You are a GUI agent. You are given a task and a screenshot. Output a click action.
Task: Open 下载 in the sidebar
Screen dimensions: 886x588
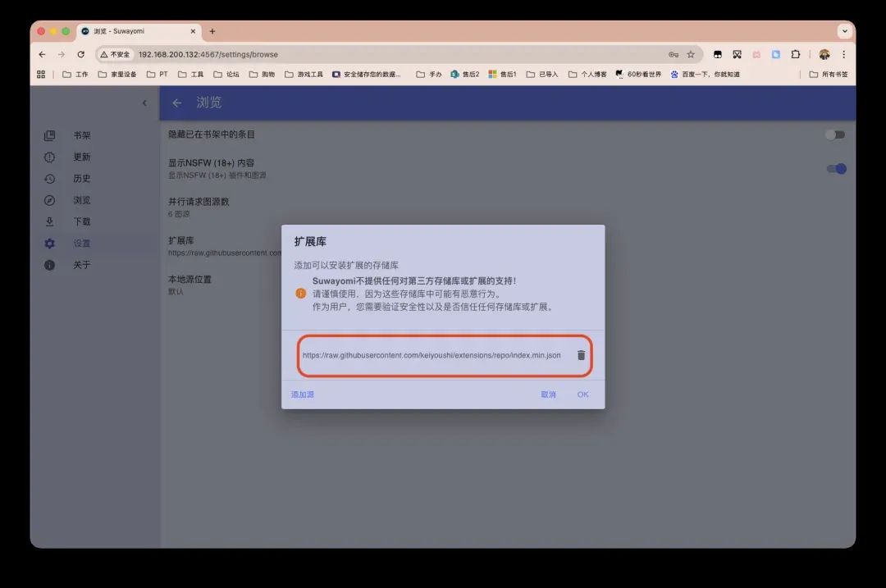coord(94,221)
